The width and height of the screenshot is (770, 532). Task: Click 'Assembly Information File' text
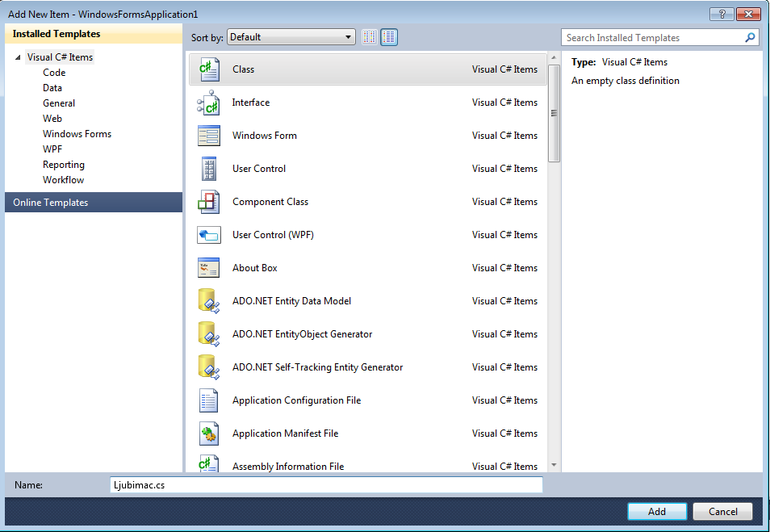tap(288, 466)
